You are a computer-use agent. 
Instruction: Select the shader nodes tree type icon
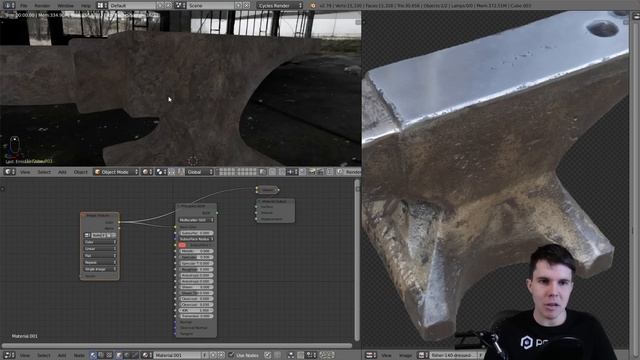coord(93,356)
